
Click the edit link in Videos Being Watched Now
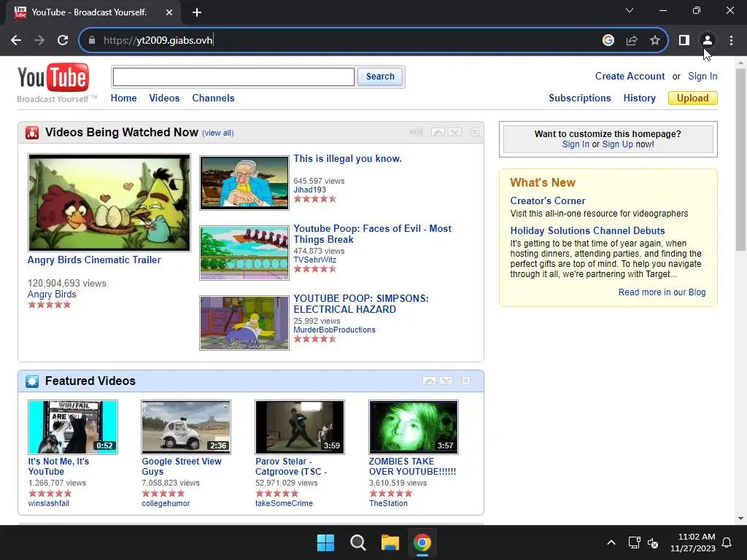tap(416, 132)
